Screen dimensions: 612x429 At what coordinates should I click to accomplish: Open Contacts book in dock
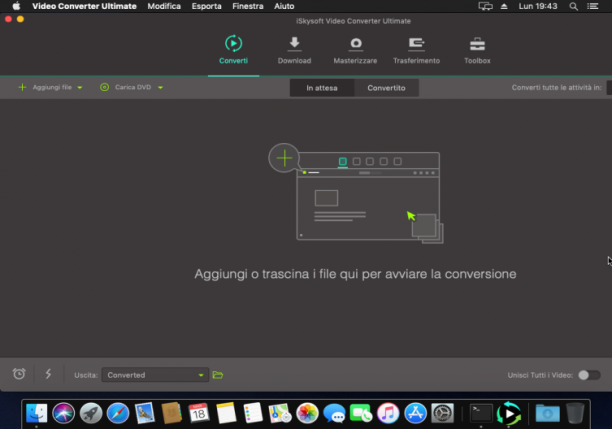(x=172, y=413)
